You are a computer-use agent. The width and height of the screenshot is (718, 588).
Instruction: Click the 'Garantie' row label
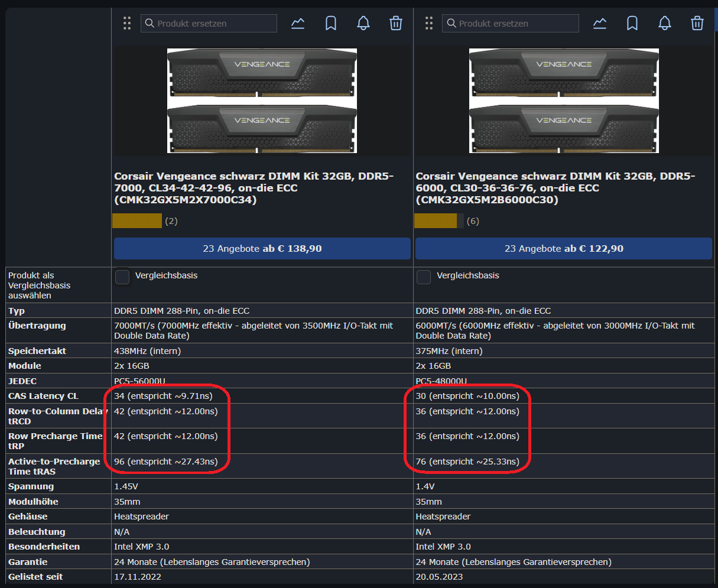click(28, 562)
